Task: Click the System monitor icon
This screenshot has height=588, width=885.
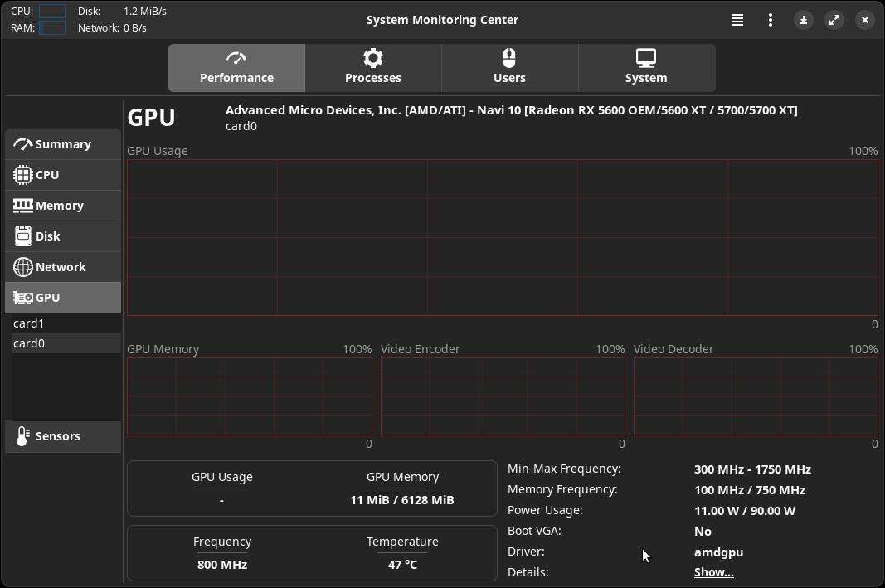Action: coord(645,57)
